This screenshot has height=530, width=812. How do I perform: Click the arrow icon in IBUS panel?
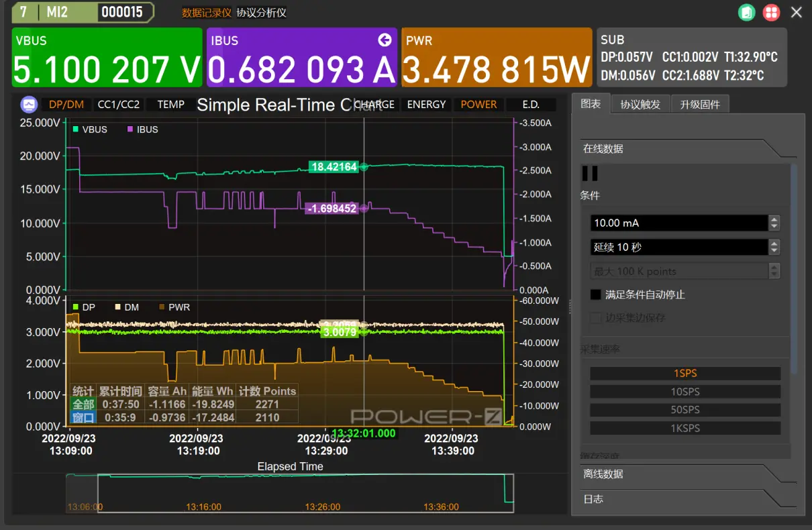point(385,40)
